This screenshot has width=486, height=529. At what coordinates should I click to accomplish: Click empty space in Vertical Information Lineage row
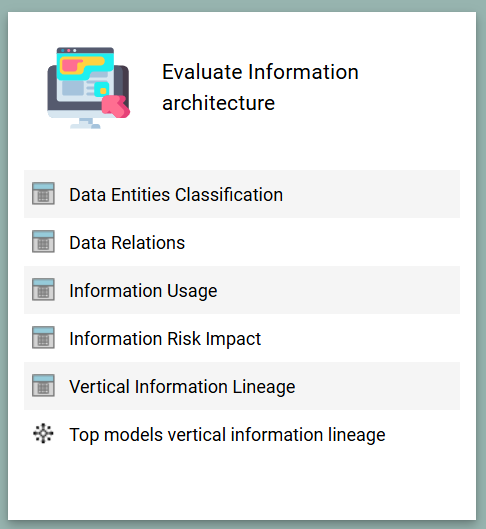point(378,386)
